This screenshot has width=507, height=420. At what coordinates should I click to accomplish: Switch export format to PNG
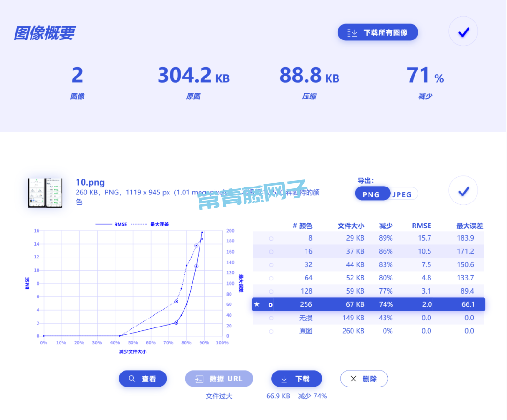371,194
